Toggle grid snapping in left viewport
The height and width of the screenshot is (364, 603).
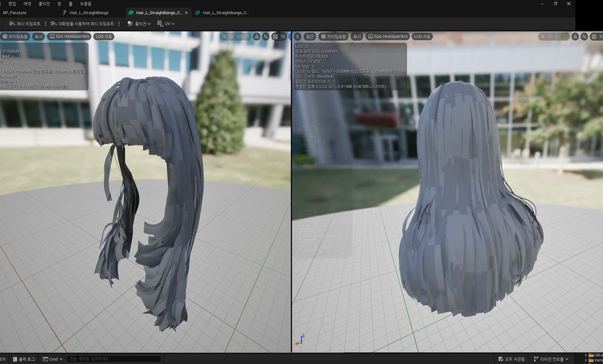pos(275,37)
